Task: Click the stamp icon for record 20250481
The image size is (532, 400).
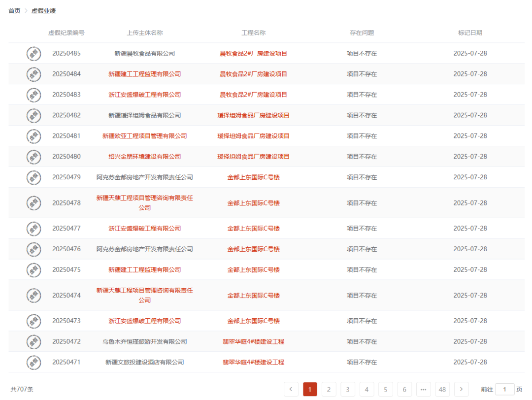Action: tap(33, 136)
